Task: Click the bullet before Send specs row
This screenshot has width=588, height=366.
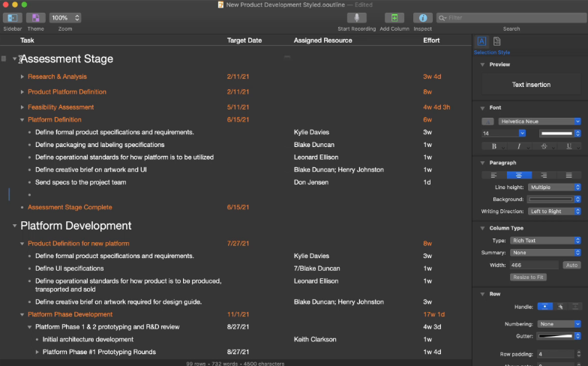Action: pyautogui.click(x=30, y=182)
